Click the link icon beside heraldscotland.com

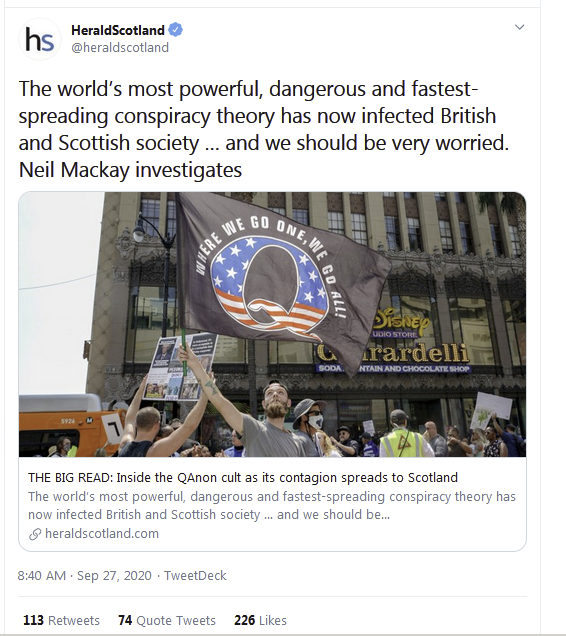pyautogui.click(x=35, y=534)
